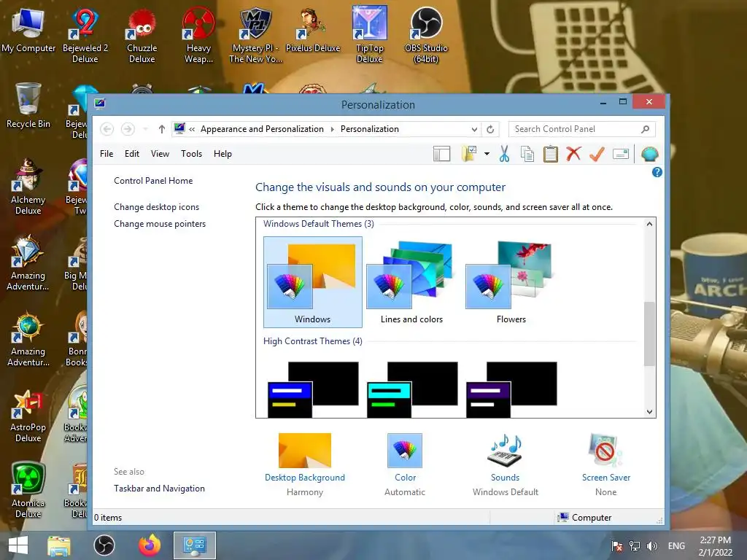Select the purple high contrast theme
This screenshot has width=747, height=560.
pyautogui.click(x=511, y=389)
